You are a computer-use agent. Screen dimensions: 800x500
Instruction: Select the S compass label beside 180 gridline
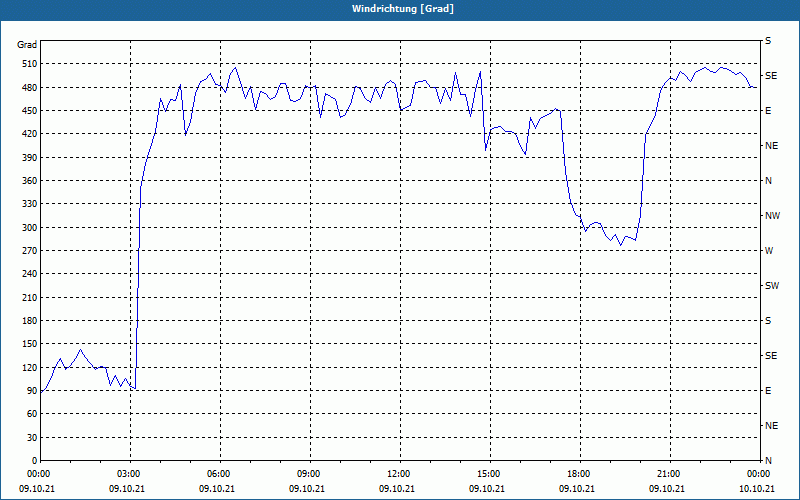click(x=768, y=321)
